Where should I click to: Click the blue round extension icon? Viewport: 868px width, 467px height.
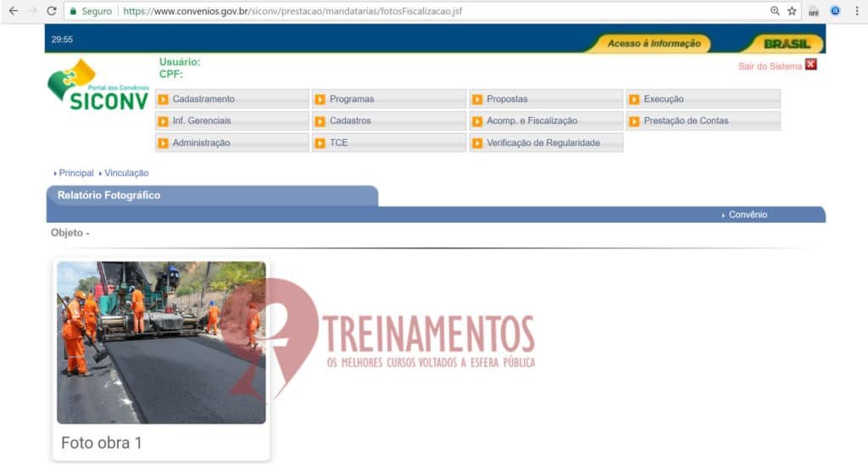click(835, 11)
